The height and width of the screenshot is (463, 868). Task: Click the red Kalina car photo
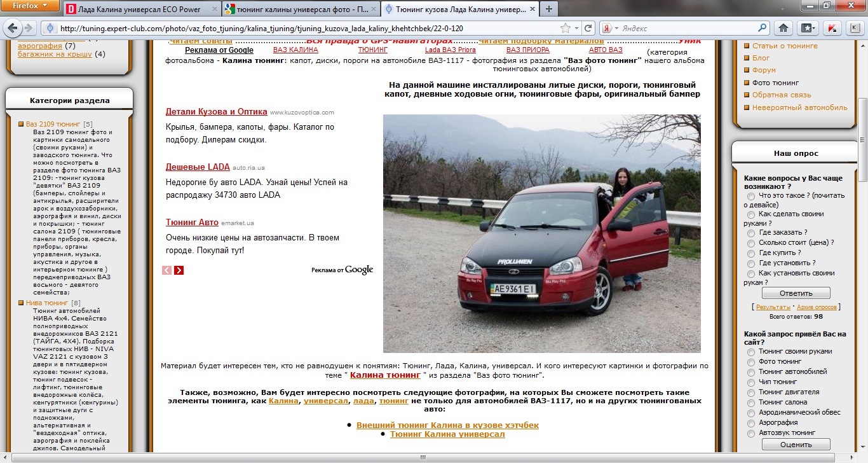(542, 233)
